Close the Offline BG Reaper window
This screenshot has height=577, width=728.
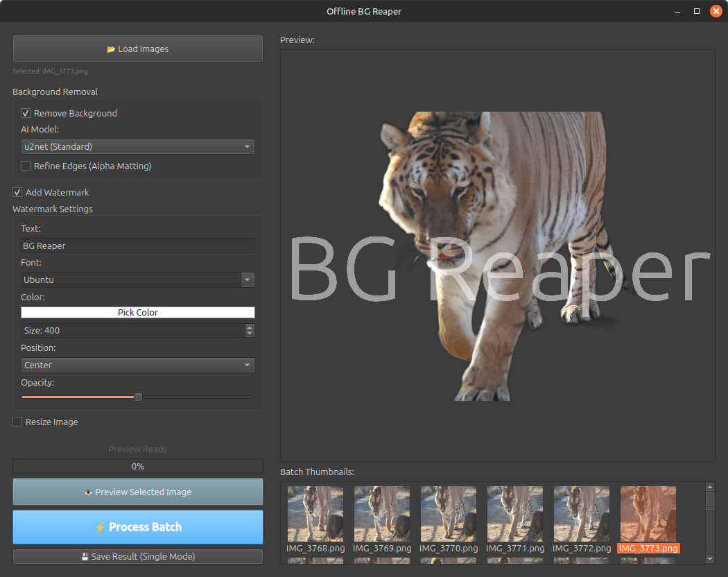[x=716, y=11]
